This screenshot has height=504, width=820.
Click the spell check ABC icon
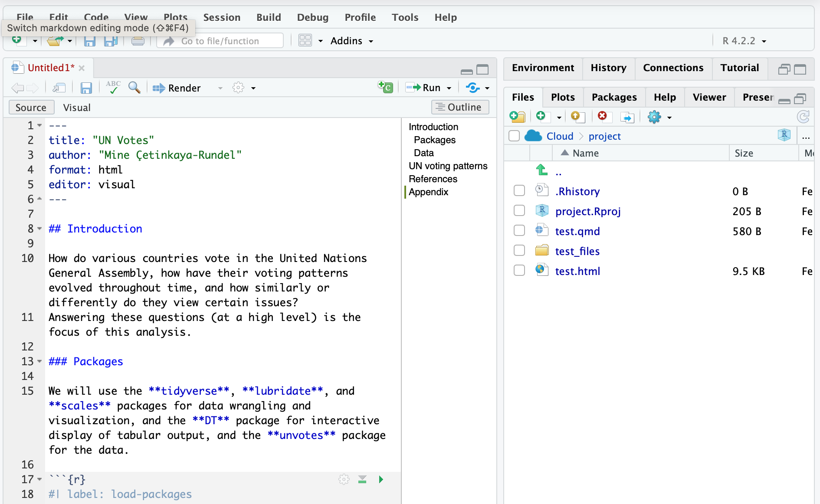pyautogui.click(x=113, y=88)
